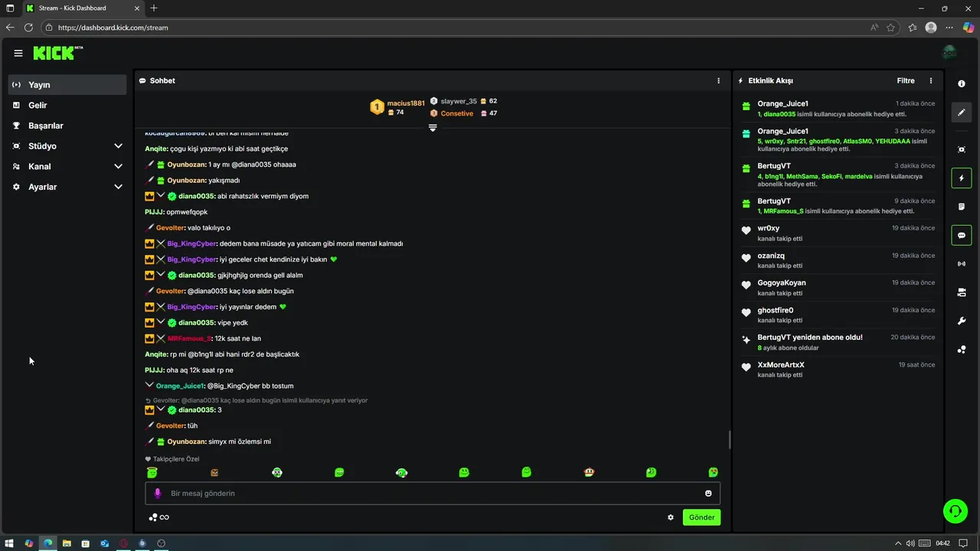This screenshot has height=551, width=980.
Task: Toggle the chat bubble panel icon in sidebar
Action: click(962, 235)
